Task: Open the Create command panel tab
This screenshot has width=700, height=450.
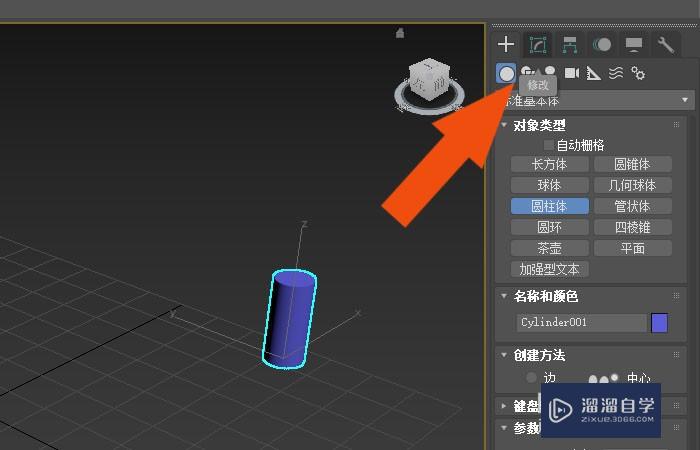Action: click(x=506, y=44)
